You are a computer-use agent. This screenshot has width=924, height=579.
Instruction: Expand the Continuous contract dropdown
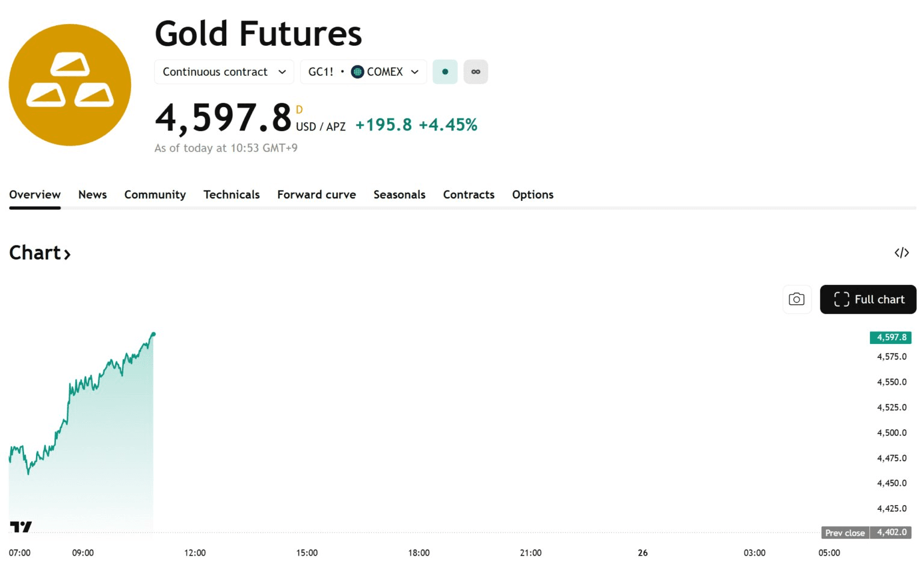coord(224,72)
